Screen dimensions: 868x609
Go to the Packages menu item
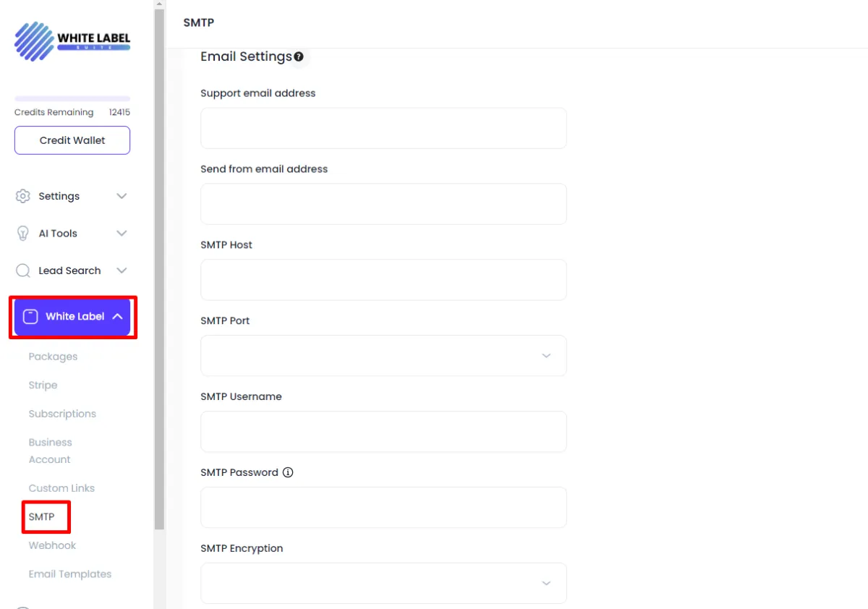(53, 357)
